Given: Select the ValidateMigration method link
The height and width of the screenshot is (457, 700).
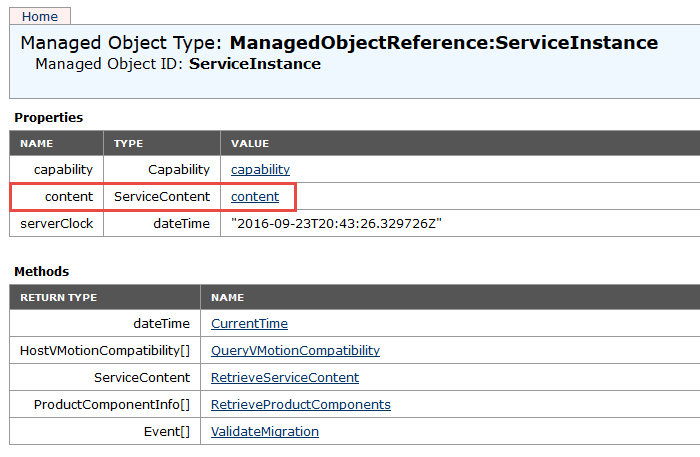Looking at the screenshot, I should (264, 431).
